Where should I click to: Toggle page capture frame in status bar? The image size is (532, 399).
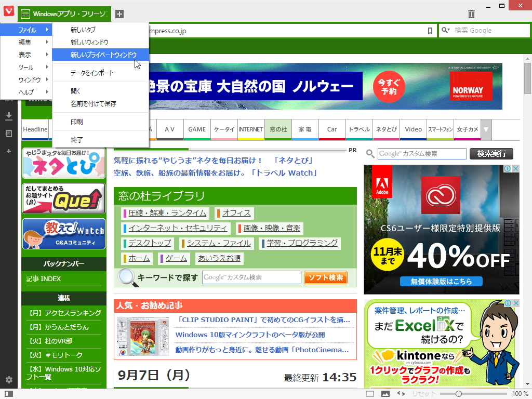370,394
